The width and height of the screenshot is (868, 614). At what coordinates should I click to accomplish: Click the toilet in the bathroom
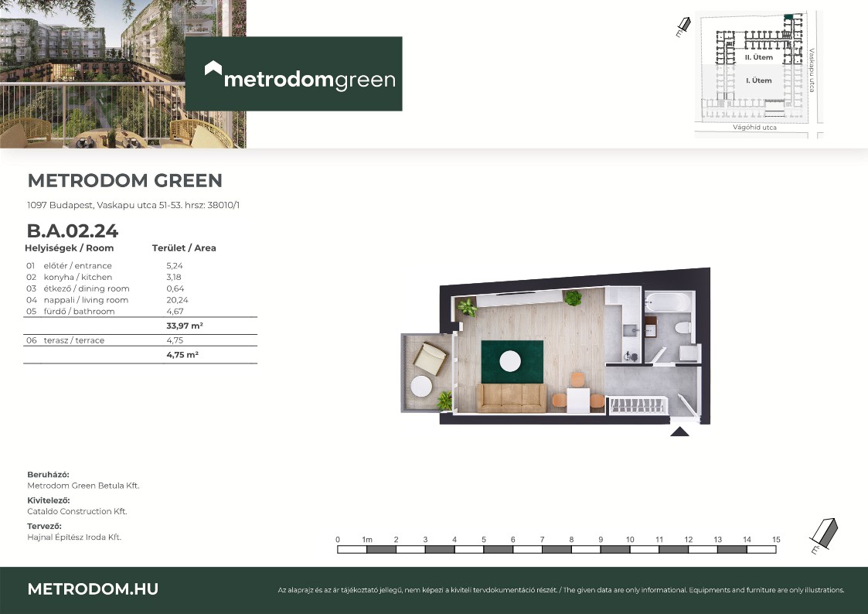(x=682, y=328)
